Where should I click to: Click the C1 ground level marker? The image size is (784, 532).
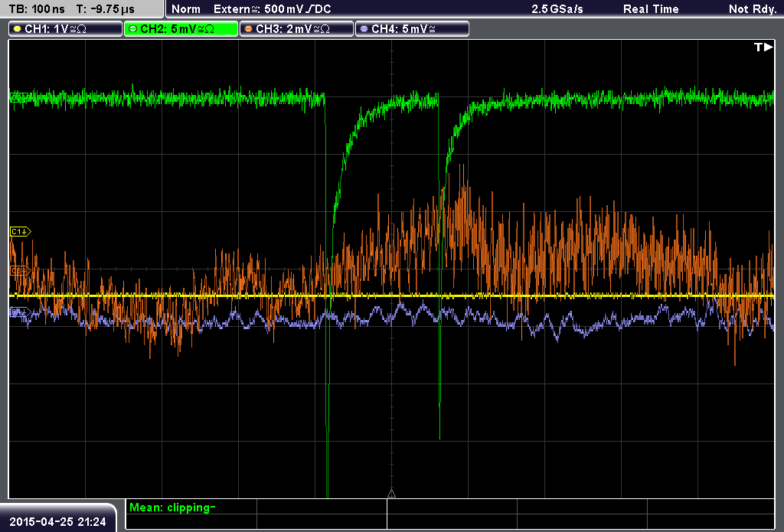click(x=21, y=231)
